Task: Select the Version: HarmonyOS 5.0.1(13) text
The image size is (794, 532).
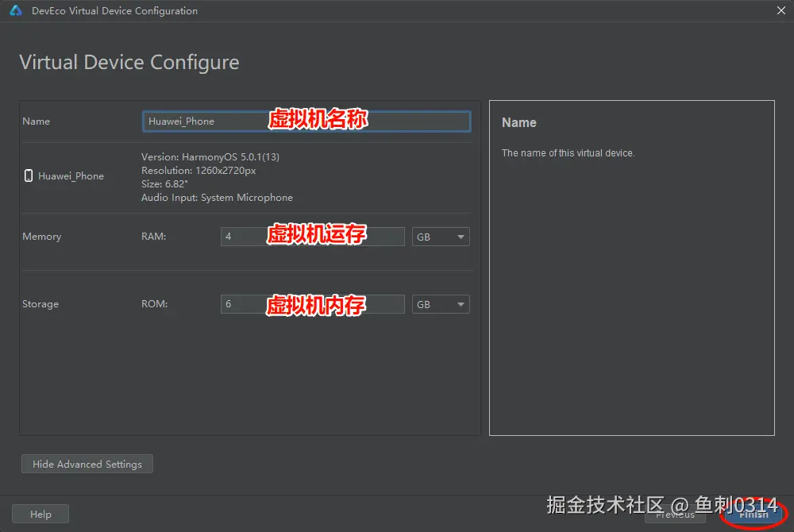Action: coord(210,157)
